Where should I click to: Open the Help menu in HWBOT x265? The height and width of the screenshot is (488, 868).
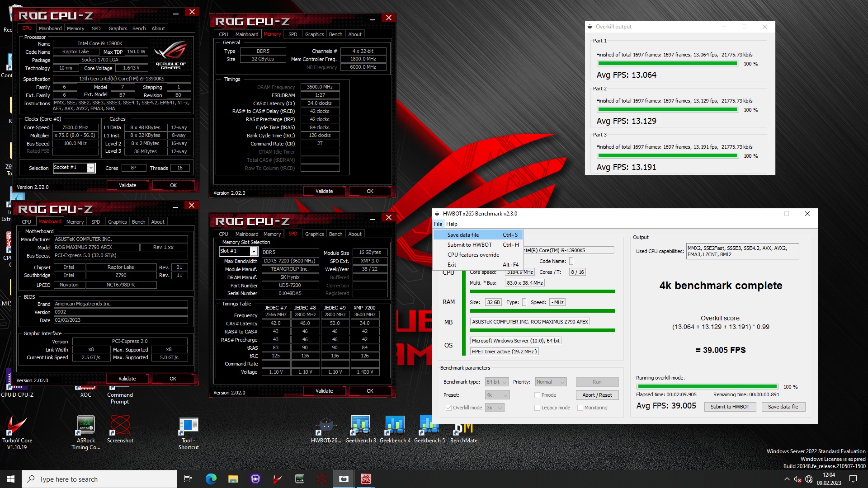452,224
